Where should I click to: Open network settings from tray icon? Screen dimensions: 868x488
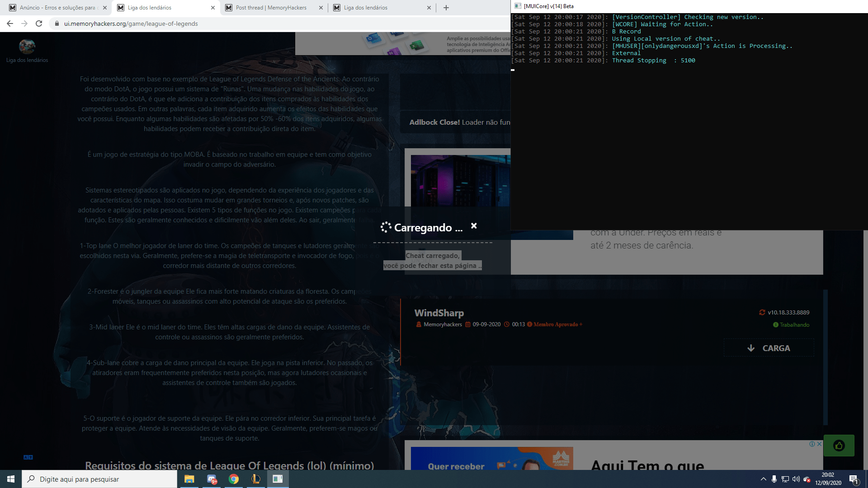click(785, 479)
